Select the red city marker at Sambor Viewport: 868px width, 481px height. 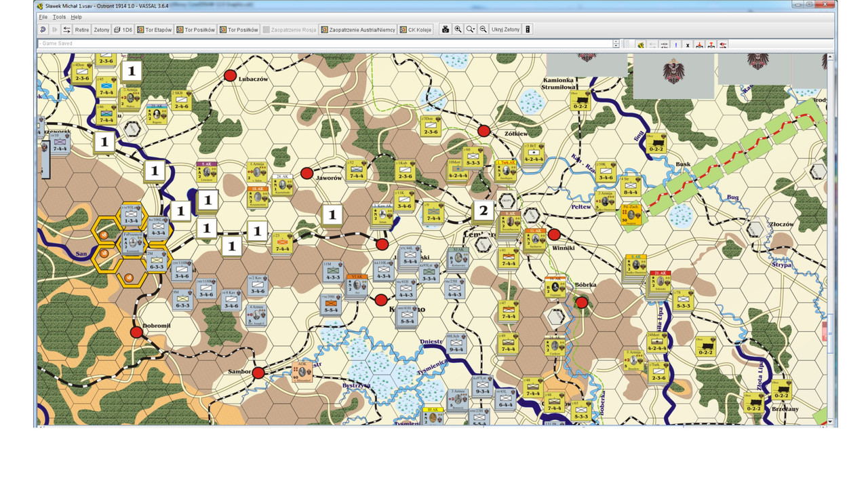point(258,372)
